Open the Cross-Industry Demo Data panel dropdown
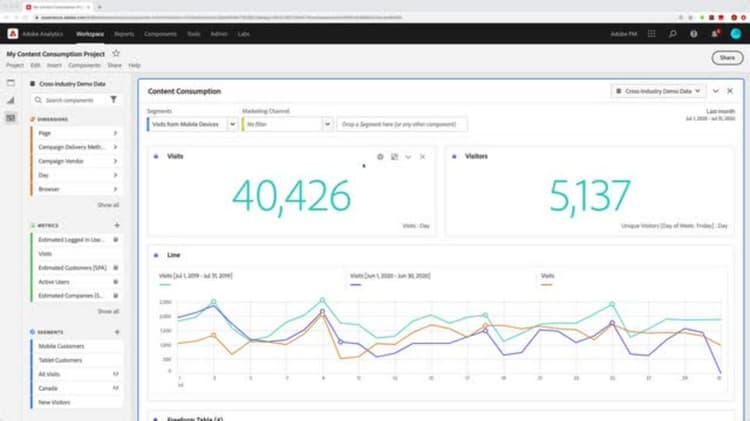Viewport: 750px width, 421px height. point(658,91)
